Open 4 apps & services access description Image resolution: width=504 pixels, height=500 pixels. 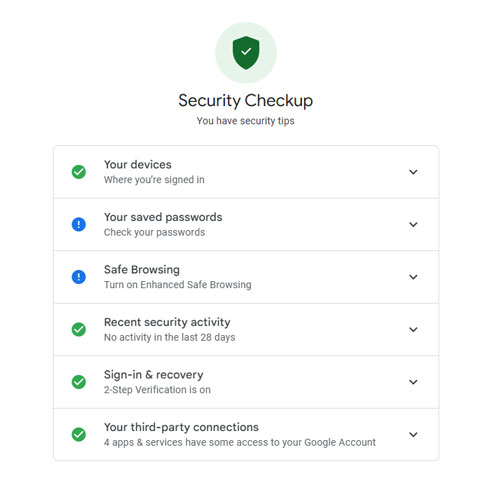point(240,442)
